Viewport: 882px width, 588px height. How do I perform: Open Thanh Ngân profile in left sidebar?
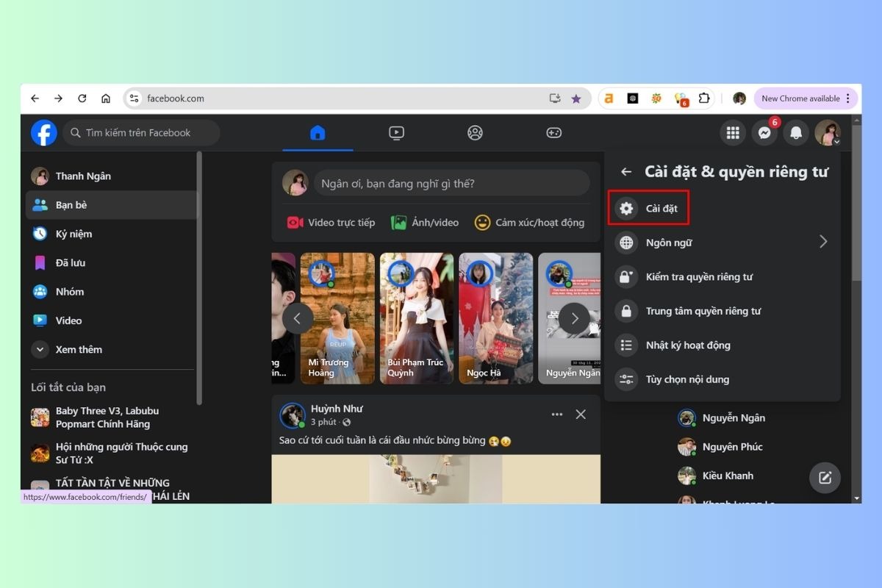[x=112, y=176]
